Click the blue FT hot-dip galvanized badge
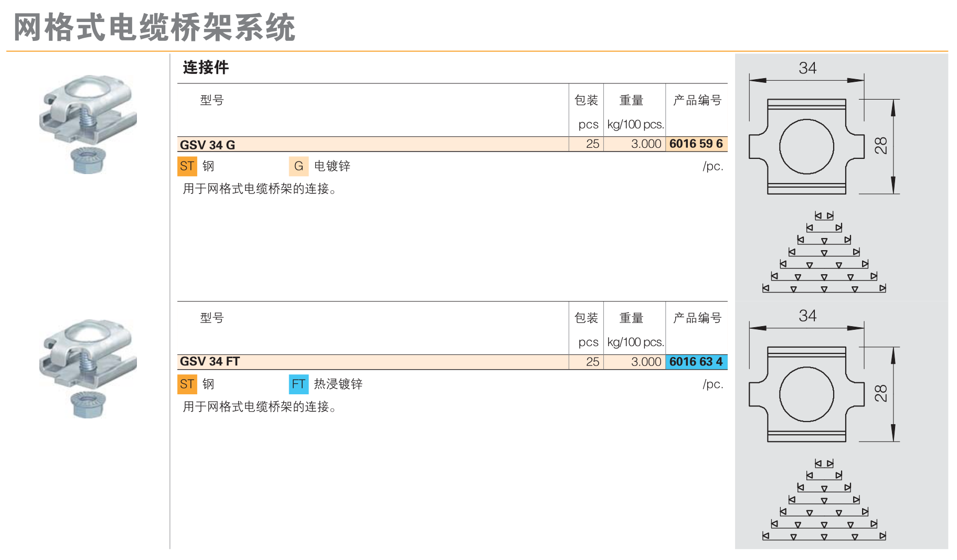This screenshot has height=560, width=957. (298, 384)
